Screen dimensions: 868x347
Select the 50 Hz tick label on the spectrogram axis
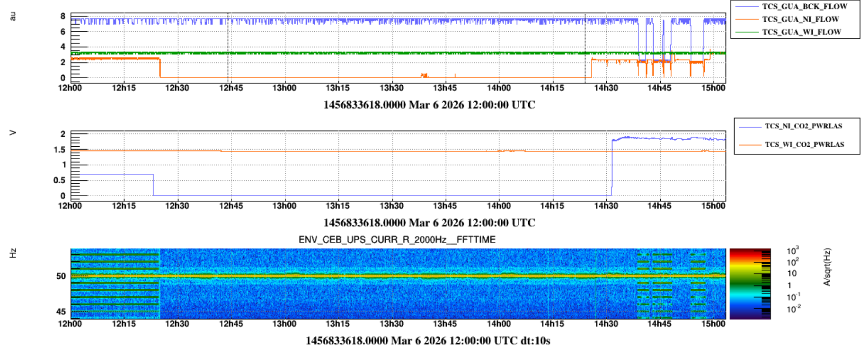coord(61,276)
